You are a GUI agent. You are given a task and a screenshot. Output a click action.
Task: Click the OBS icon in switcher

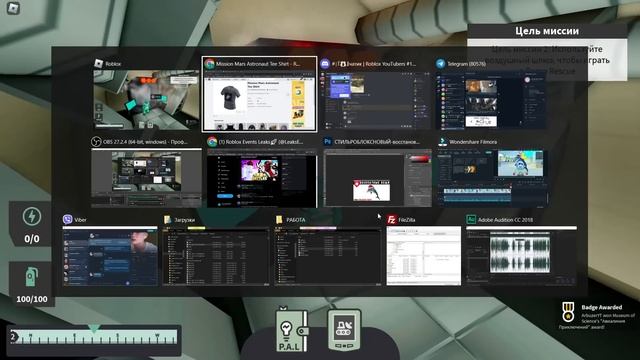(x=96, y=142)
